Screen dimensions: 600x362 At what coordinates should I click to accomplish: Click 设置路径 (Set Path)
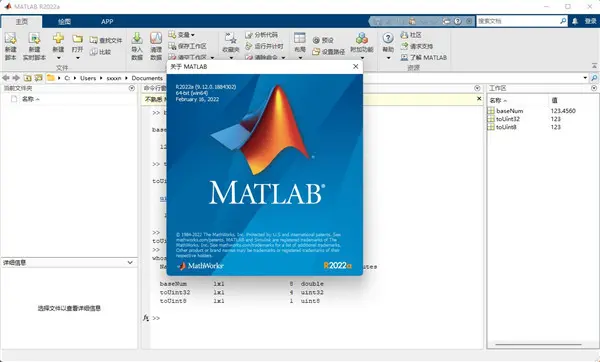pos(328,52)
